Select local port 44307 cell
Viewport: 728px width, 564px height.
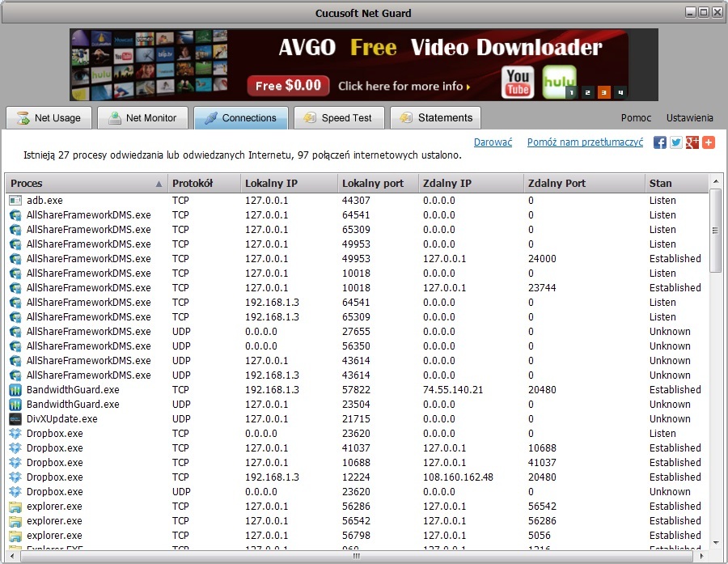click(x=356, y=201)
